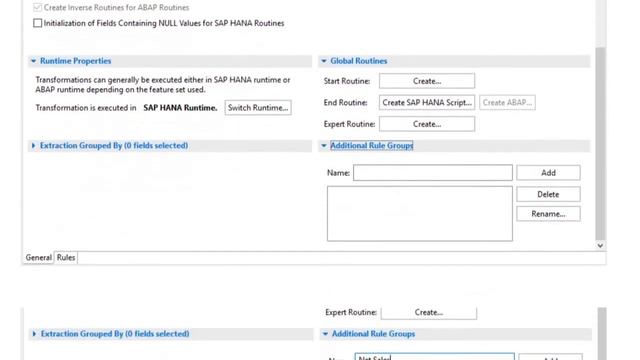Click the bold 'SAP HANA Runtime.' text

point(180,108)
